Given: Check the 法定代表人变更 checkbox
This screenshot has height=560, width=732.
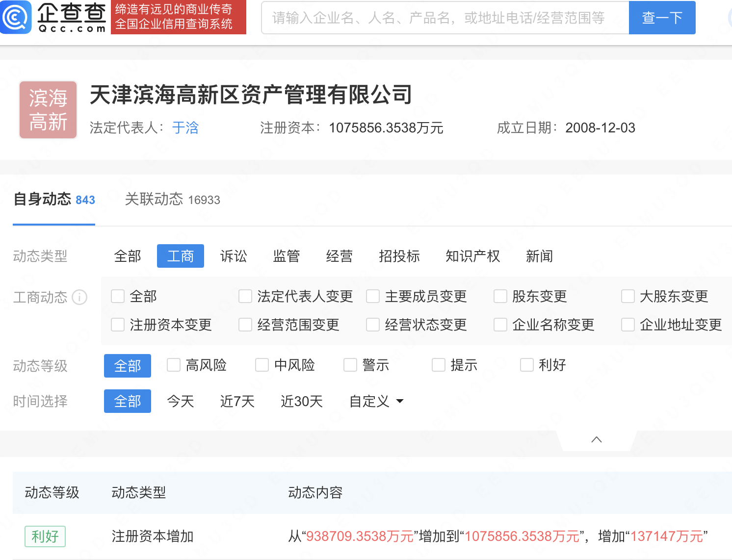Looking at the screenshot, I should click(x=245, y=296).
